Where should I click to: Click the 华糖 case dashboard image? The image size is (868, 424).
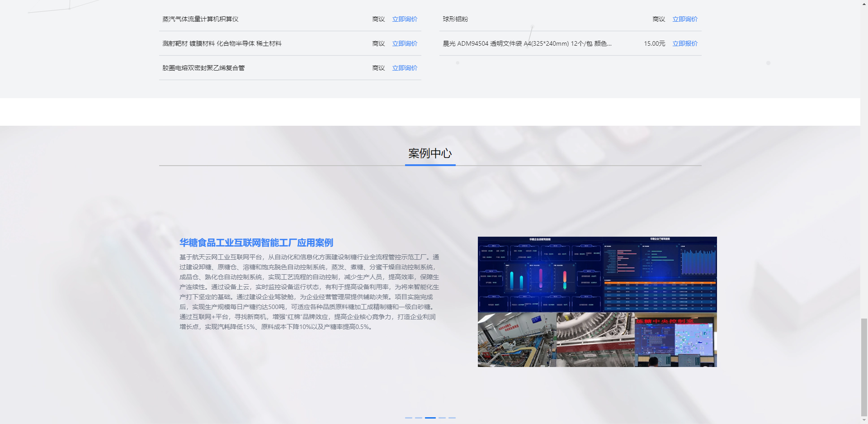597,302
